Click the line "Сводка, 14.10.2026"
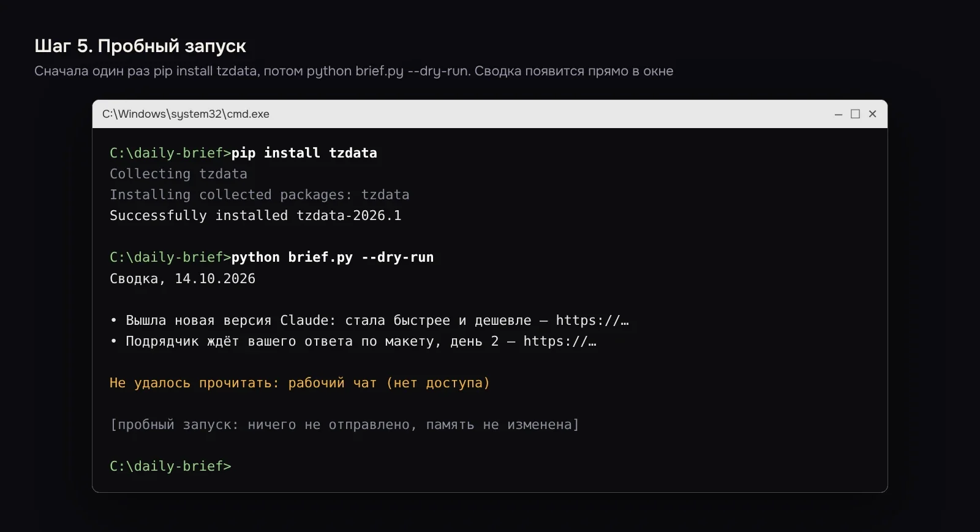This screenshot has height=532, width=980. pos(183,279)
